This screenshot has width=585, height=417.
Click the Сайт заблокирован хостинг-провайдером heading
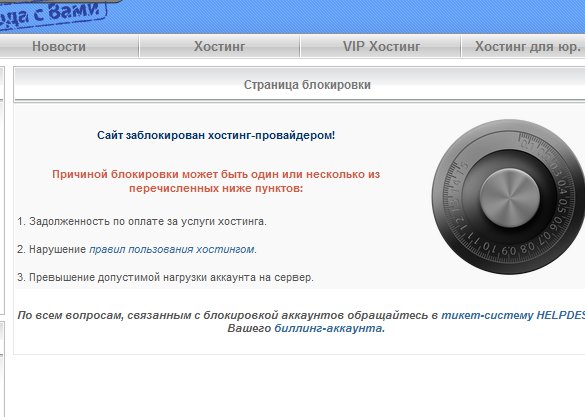click(216, 135)
